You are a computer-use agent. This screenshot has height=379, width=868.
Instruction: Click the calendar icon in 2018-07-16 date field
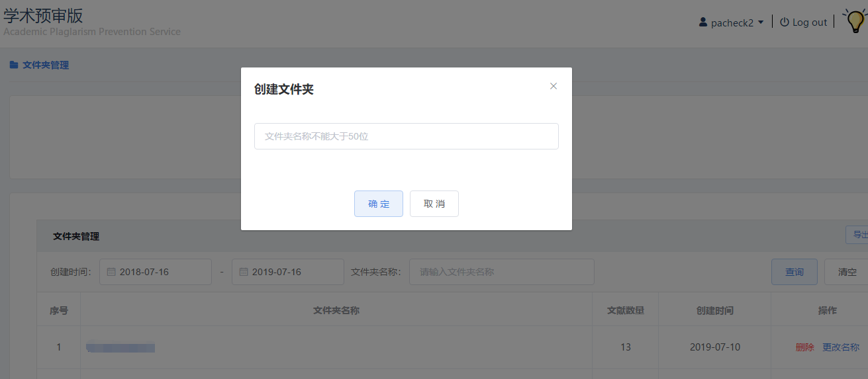tap(111, 272)
